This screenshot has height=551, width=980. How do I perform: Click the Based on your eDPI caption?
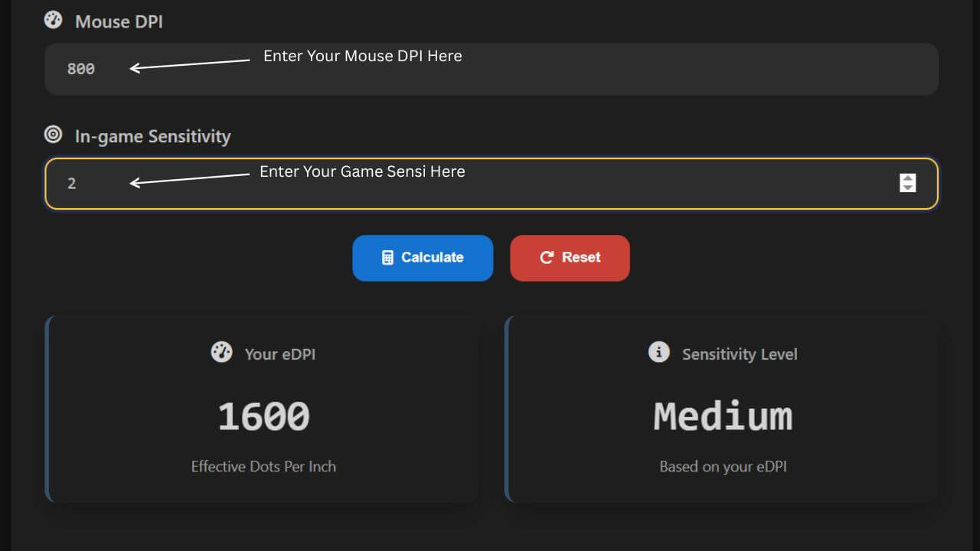point(723,466)
